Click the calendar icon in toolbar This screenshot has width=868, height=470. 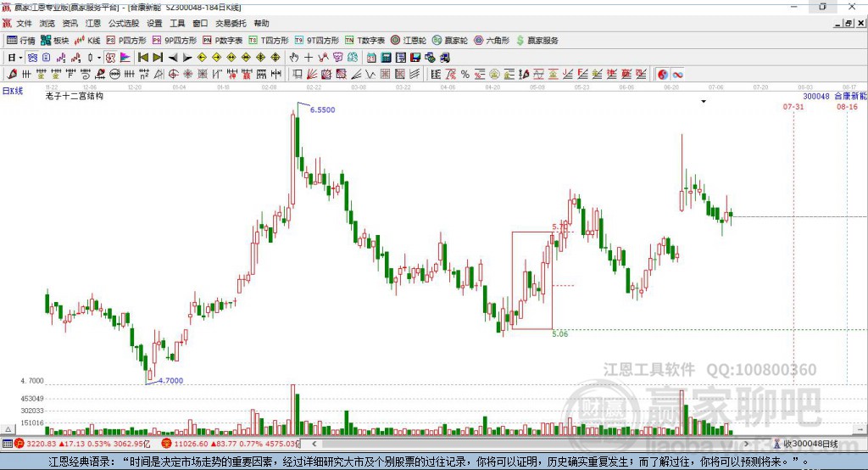coord(371,58)
